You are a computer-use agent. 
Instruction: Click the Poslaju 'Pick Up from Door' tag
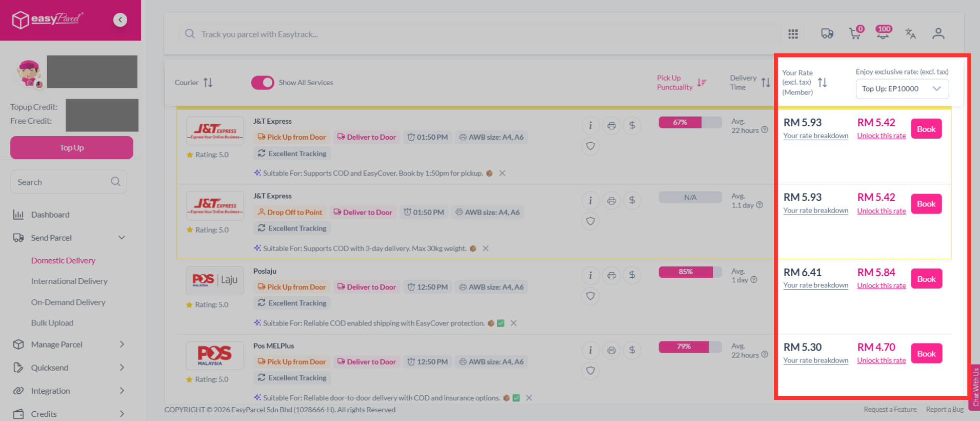click(x=292, y=287)
